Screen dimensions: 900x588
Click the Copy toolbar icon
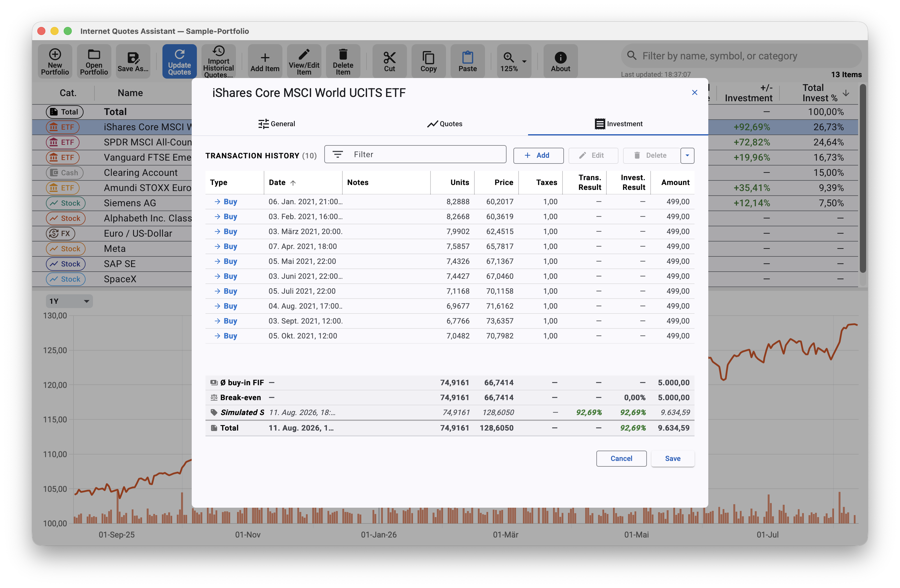pos(428,61)
